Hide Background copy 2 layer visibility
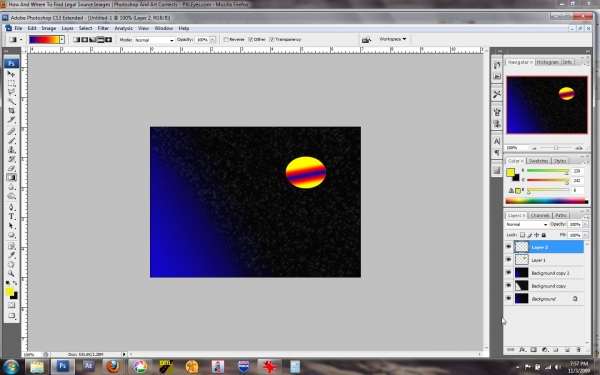 tap(509, 273)
